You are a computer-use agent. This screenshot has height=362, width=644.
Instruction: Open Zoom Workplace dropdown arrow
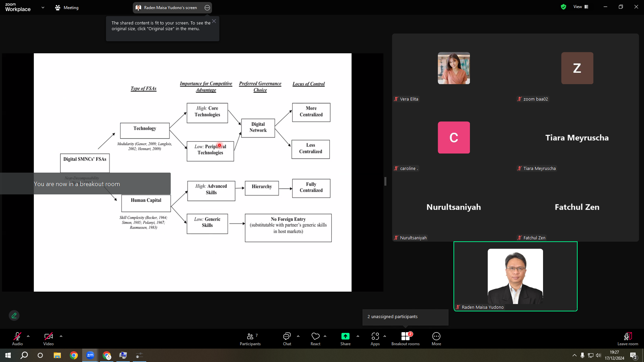(x=43, y=7)
